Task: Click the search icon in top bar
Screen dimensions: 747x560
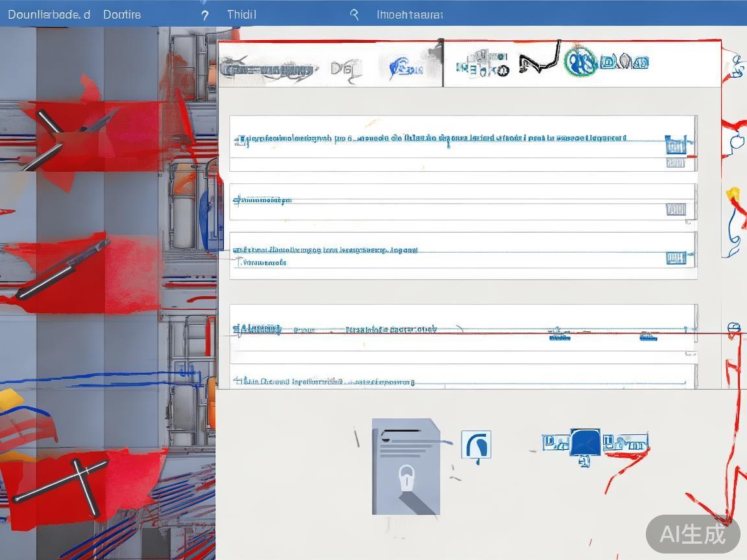Action: click(x=354, y=14)
